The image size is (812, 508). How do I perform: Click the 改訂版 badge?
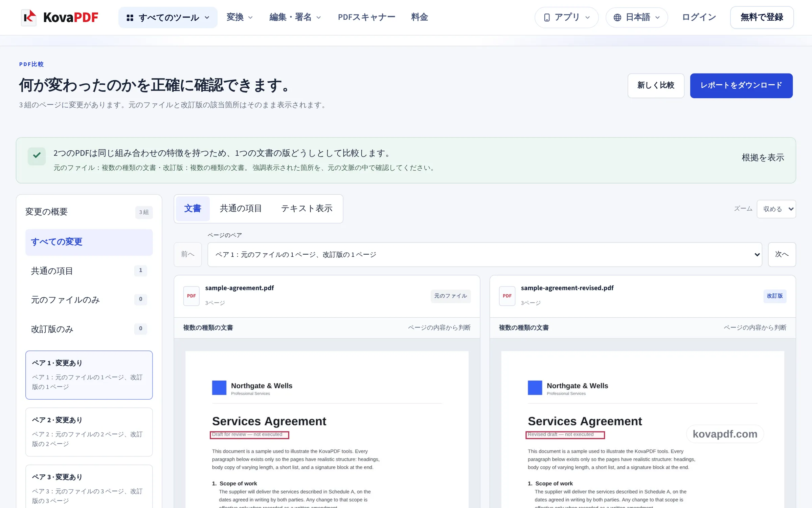coord(774,296)
